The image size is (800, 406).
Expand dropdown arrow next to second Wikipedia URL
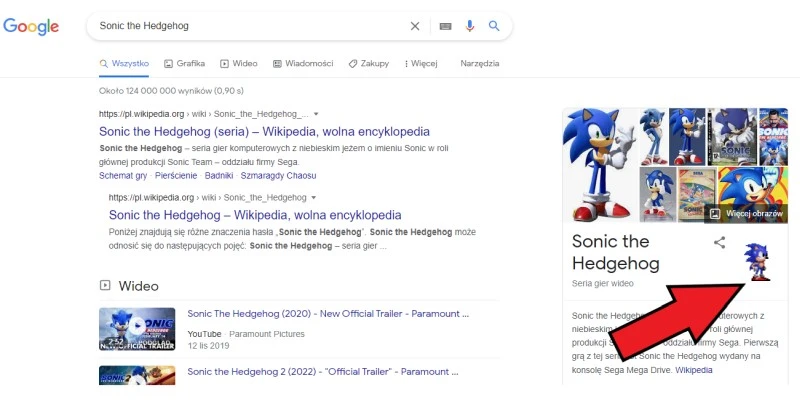point(314,197)
